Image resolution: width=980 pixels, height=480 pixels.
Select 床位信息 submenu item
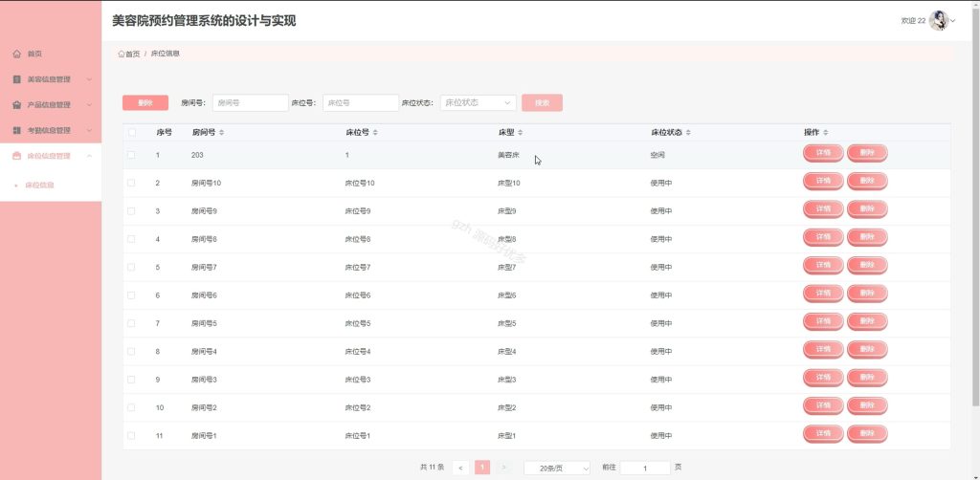(x=39, y=185)
